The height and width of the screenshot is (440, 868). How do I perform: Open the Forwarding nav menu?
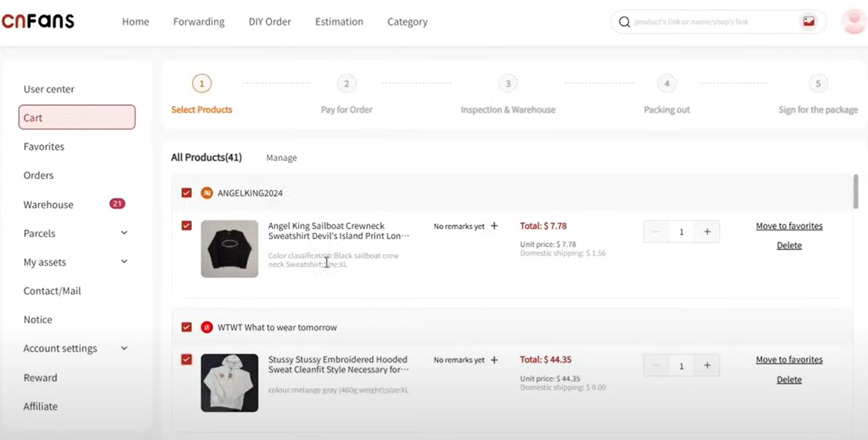[x=198, y=22]
